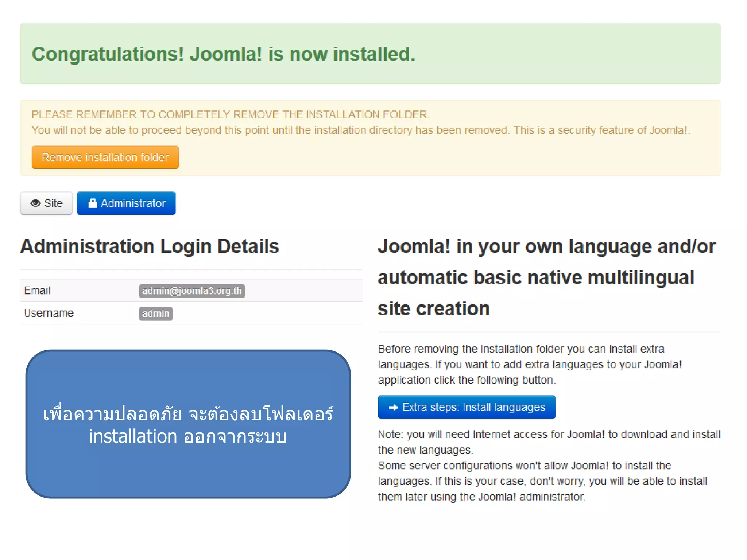Click the lock icon on Administrator button
747x560 pixels.
[93, 203]
